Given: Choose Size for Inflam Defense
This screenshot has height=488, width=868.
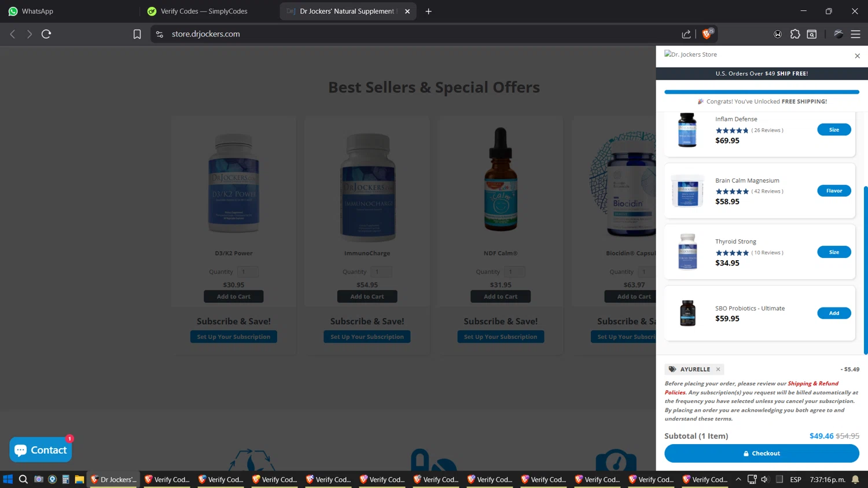Looking at the screenshot, I should 834,130.
